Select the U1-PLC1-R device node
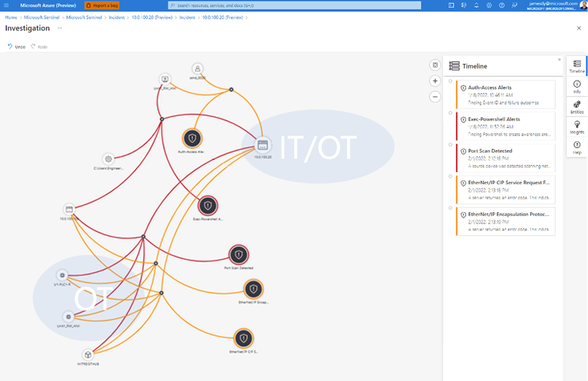The width and height of the screenshot is (588, 381). click(x=62, y=275)
